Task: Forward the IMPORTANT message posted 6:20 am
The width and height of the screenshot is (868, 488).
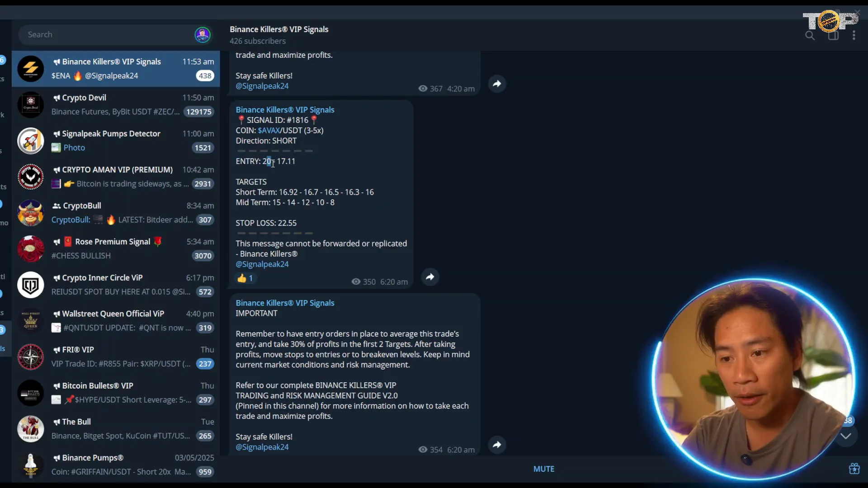Action: (497, 445)
